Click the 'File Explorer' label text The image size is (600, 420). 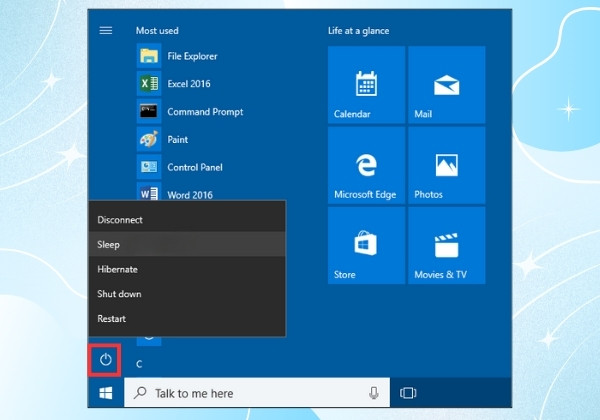coord(192,56)
